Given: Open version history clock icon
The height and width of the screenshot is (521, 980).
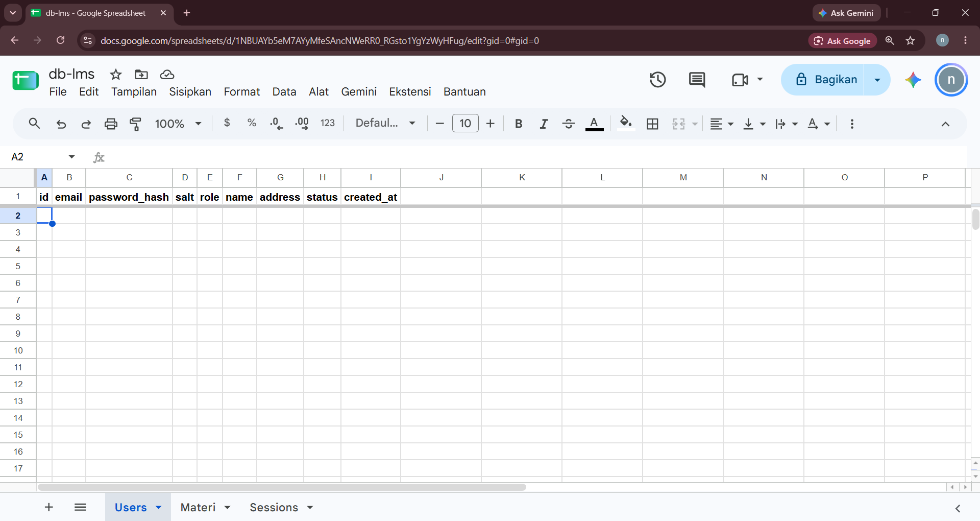Looking at the screenshot, I should 657,80.
